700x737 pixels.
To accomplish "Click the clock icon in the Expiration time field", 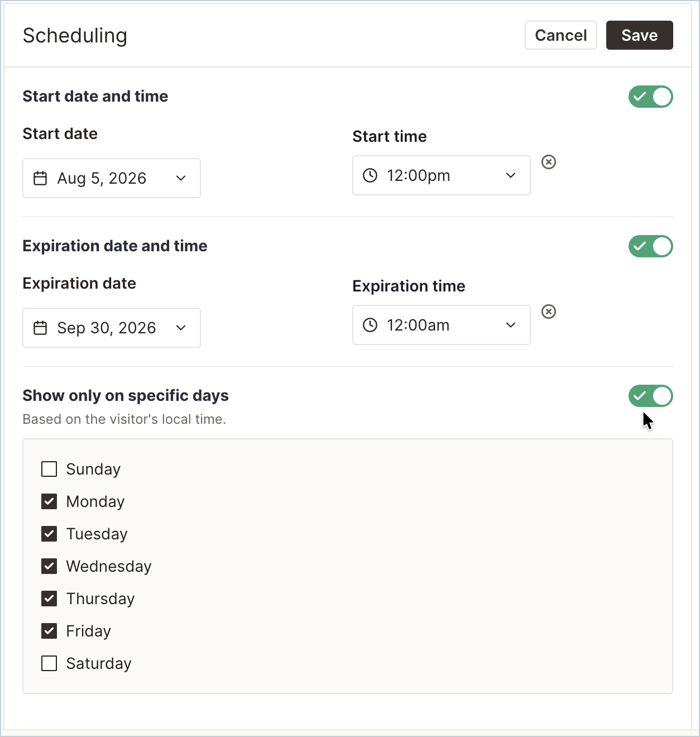I will click(370, 325).
